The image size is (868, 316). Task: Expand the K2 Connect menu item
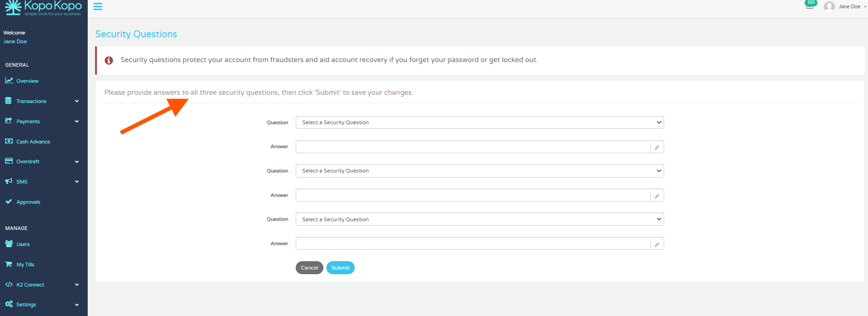(41, 285)
